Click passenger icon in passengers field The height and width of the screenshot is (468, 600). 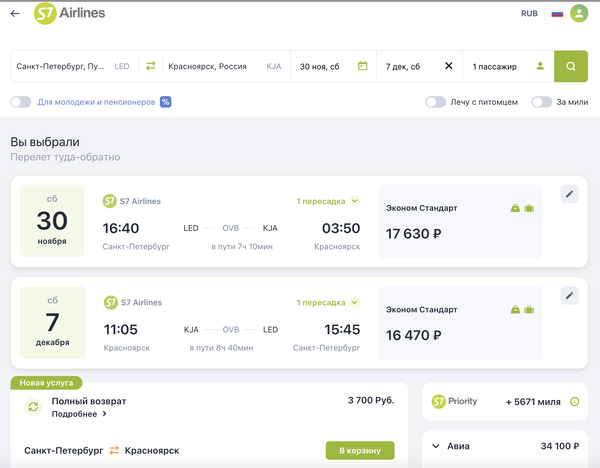(x=540, y=66)
